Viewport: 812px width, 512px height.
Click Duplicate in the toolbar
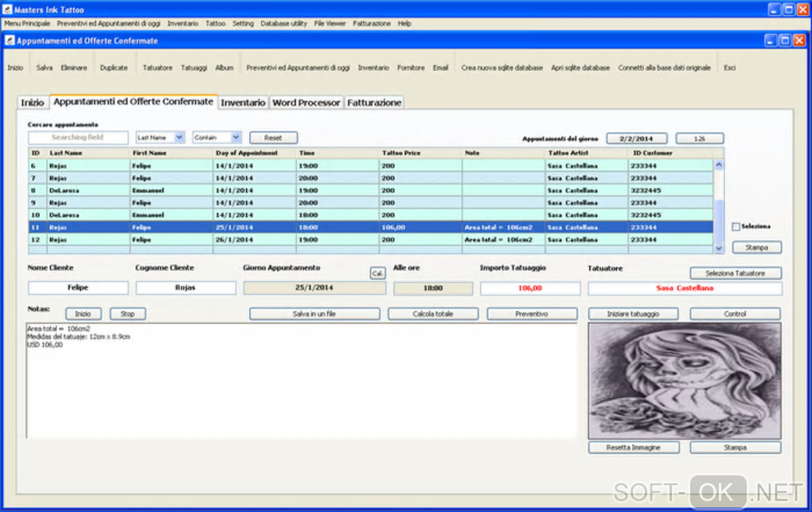pos(114,68)
